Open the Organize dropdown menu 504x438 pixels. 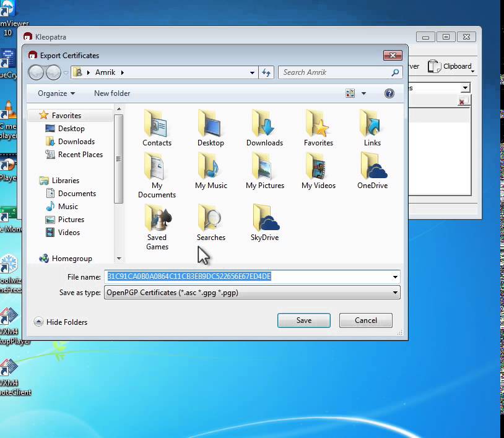(x=56, y=93)
